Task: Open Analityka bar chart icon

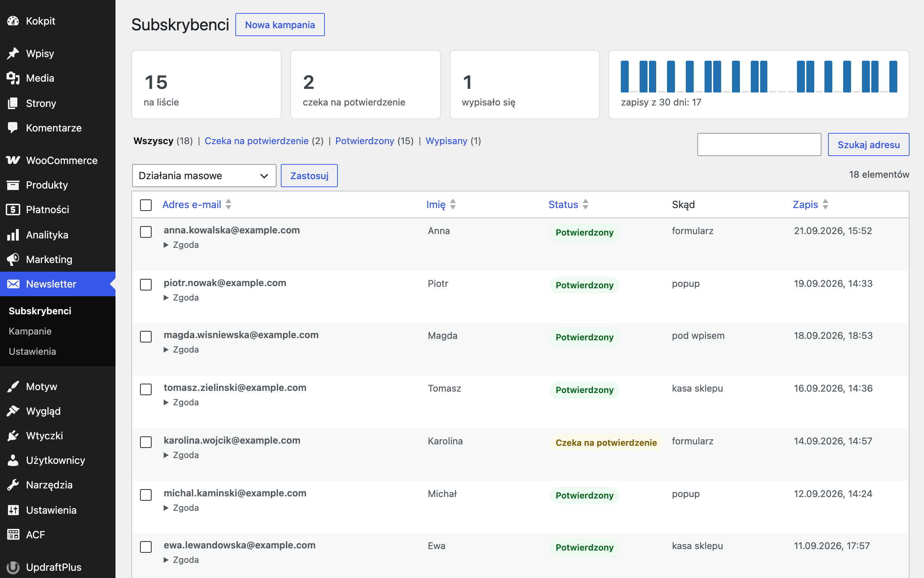Action: (x=13, y=235)
